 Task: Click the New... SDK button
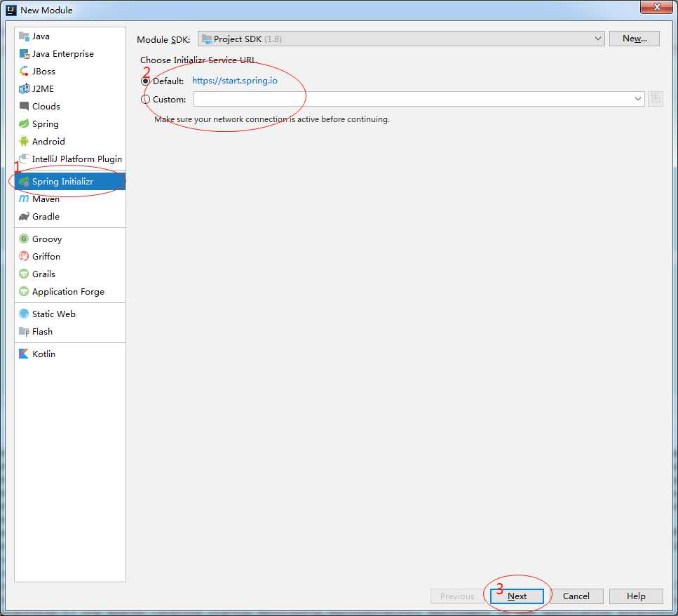(635, 39)
